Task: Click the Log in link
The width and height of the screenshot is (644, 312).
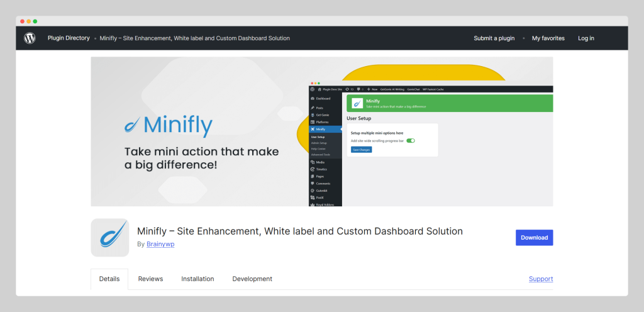Action: 586,38
